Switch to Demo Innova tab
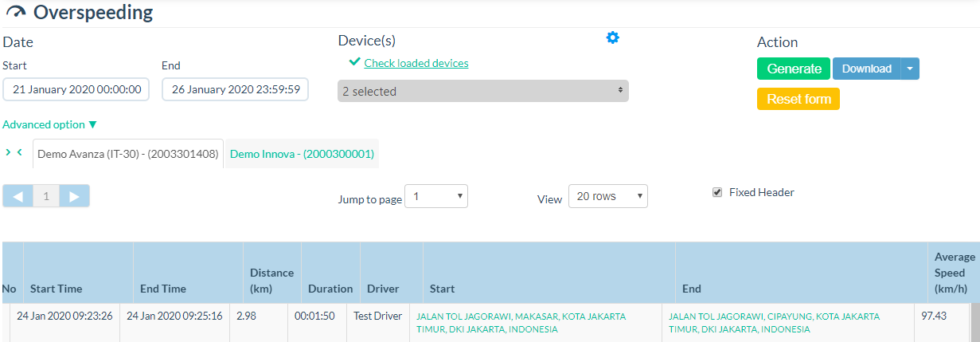980x342 pixels. click(302, 154)
